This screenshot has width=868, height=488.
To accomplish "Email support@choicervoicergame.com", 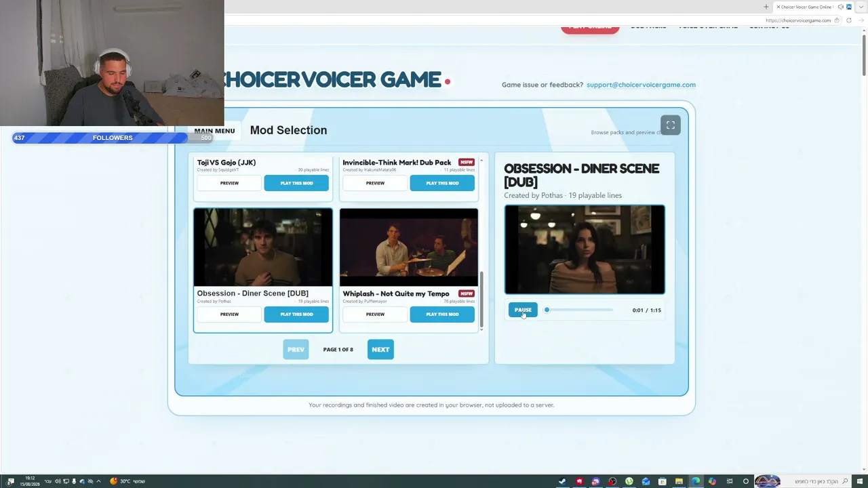I will point(641,85).
